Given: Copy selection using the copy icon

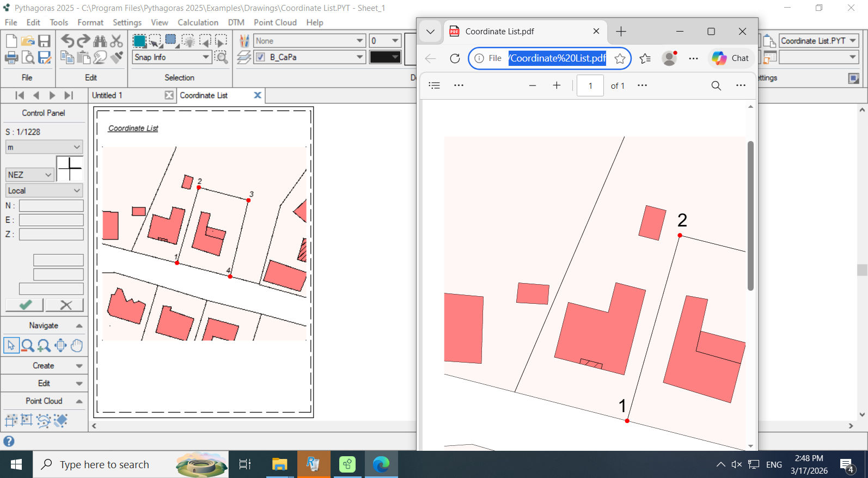Looking at the screenshot, I should [67, 57].
